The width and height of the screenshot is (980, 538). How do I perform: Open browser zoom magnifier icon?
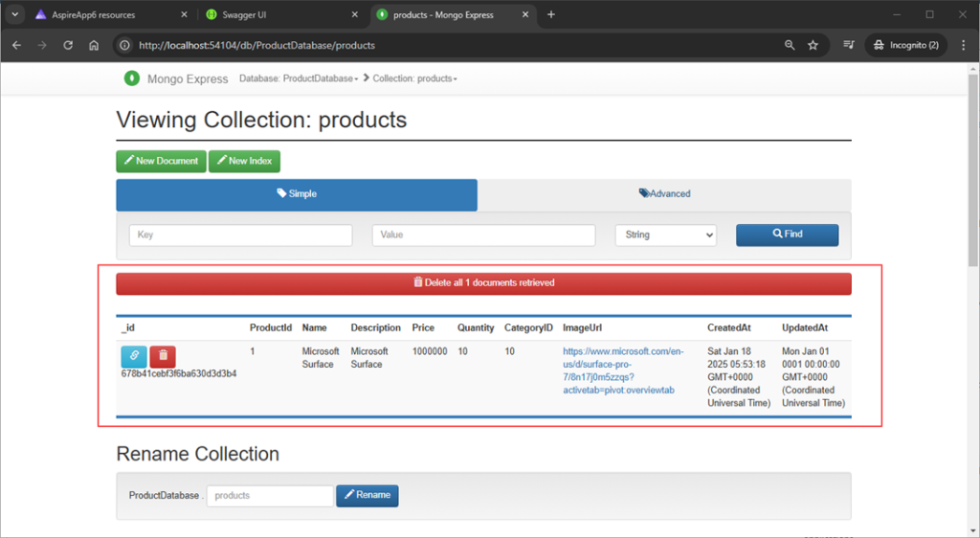[x=790, y=45]
